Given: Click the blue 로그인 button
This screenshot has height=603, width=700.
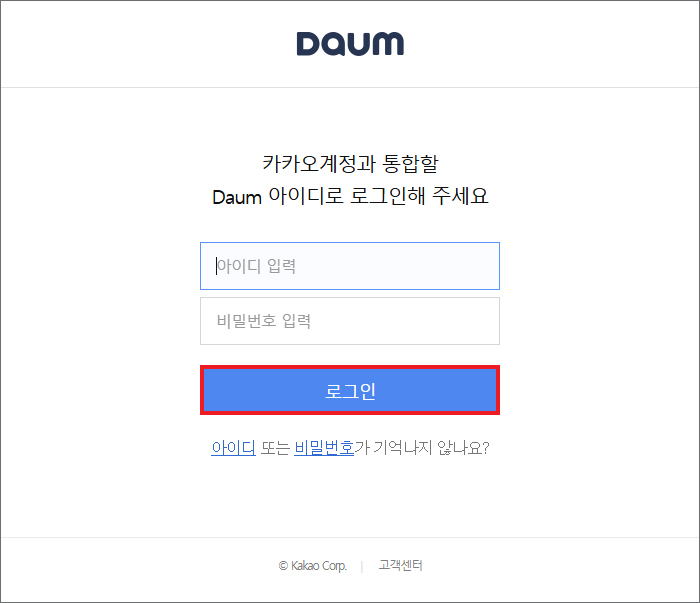Looking at the screenshot, I should 350,390.
